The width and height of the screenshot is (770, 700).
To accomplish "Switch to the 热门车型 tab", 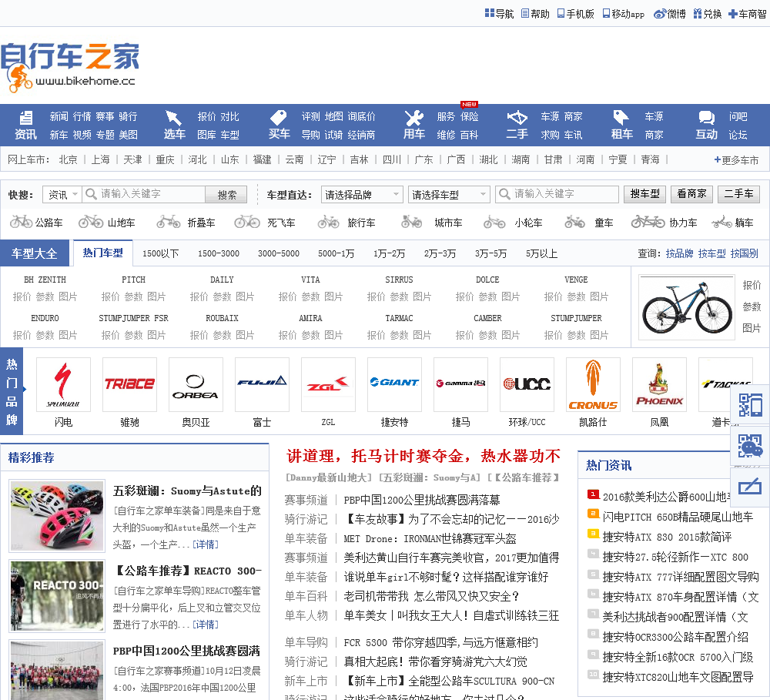I will 102,253.
